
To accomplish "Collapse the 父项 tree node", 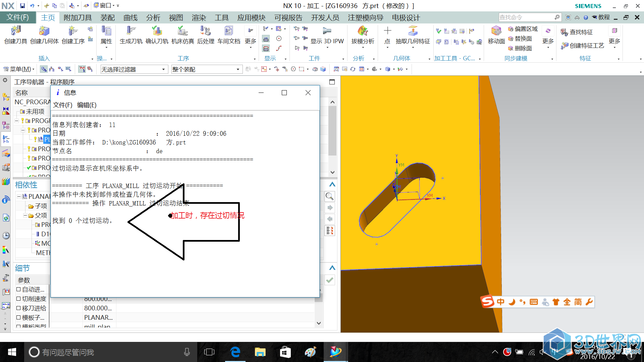I will pos(25,216).
